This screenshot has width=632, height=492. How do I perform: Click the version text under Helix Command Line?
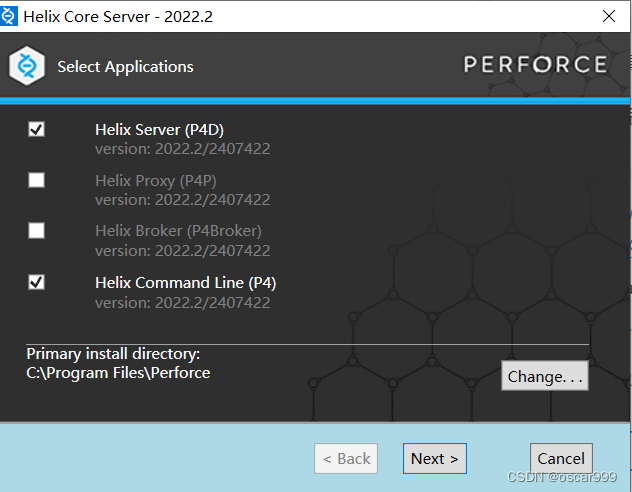pos(183,303)
